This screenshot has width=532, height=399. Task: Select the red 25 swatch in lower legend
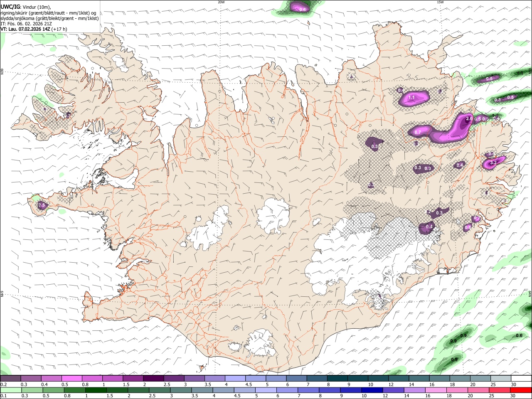tap(500, 390)
